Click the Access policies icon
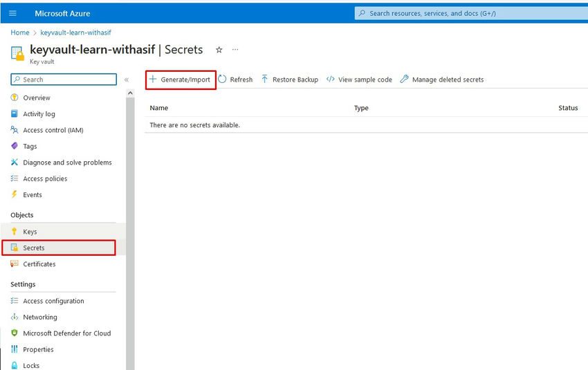588x370 pixels. (15, 178)
